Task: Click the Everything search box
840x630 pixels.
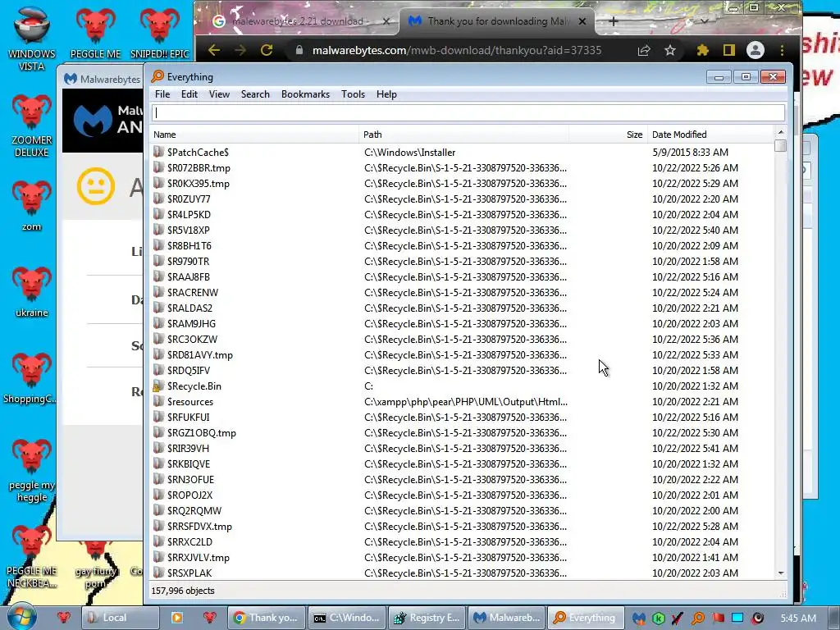Action: coord(468,113)
